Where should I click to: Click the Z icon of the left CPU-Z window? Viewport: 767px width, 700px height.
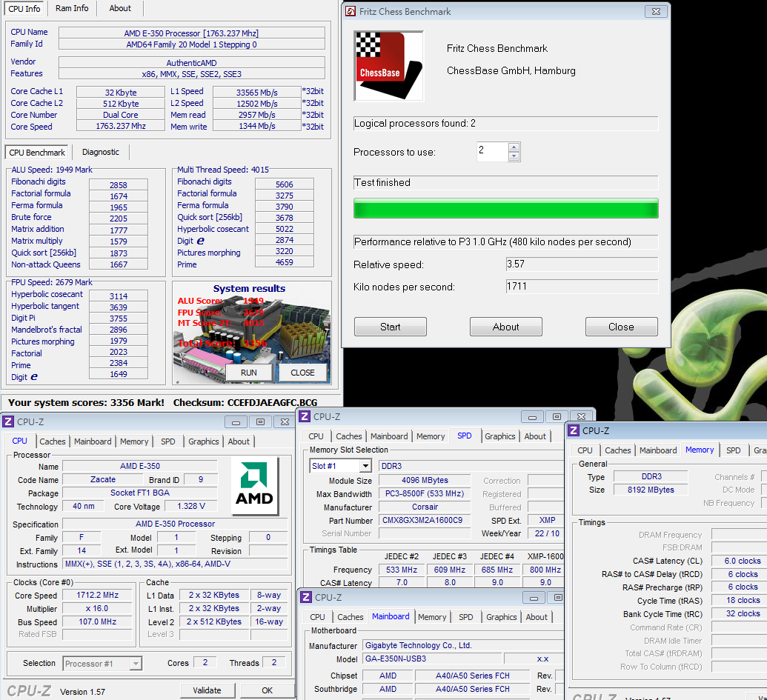click(8, 421)
